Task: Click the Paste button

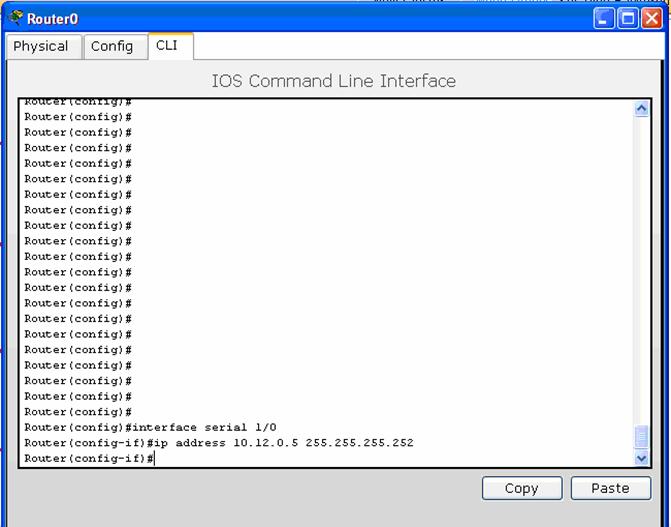Action: pyautogui.click(x=610, y=488)
